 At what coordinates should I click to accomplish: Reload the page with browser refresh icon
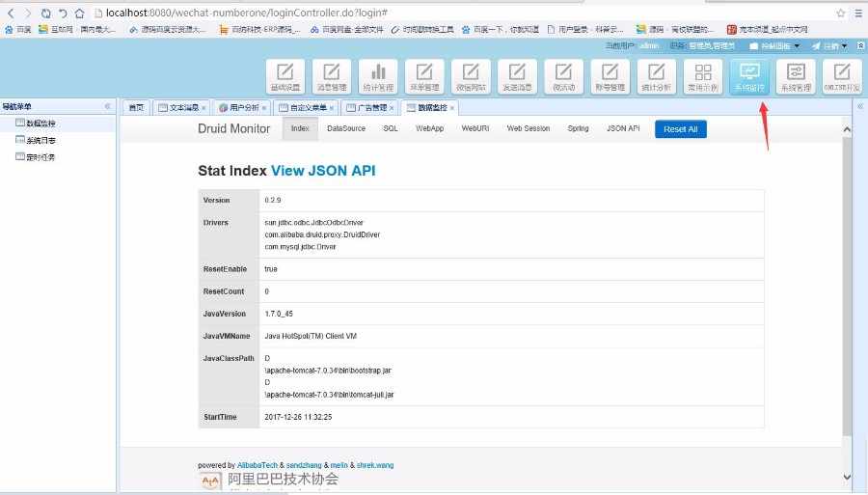(x=46, y=13)
